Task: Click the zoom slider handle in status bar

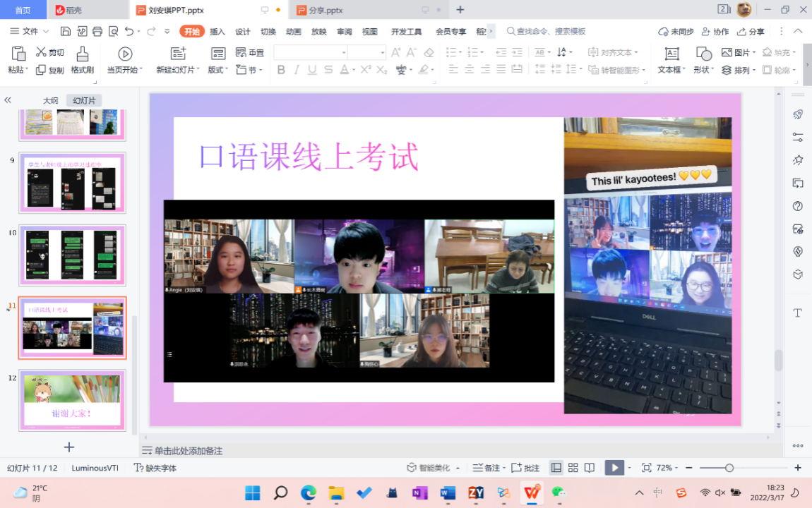Action: [x=729, y=468]
